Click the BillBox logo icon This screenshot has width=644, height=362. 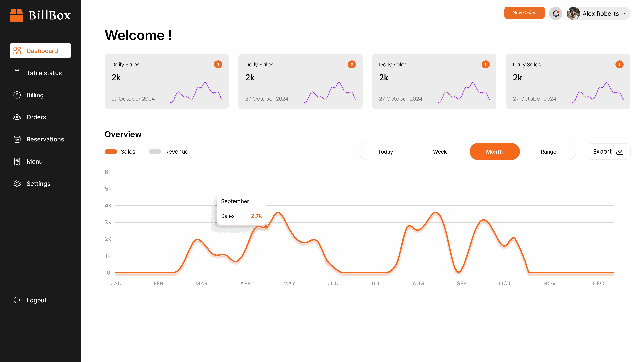[x=16, y=15]
